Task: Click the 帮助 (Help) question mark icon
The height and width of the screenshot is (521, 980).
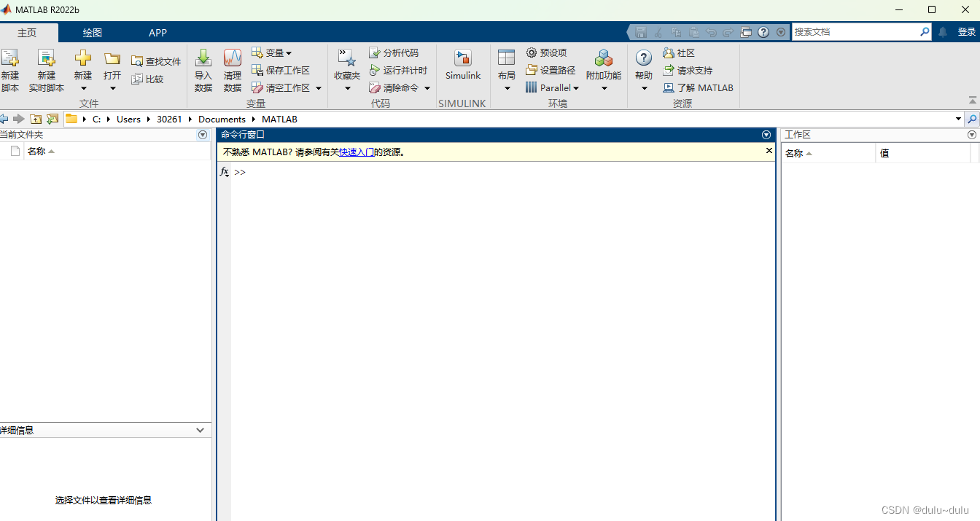Action: [644, 58]
